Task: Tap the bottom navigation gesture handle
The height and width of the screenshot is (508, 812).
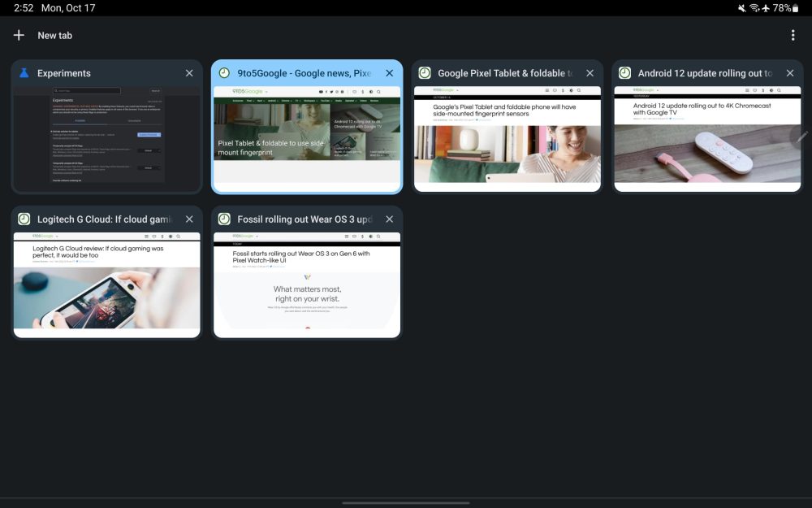Action: tap(406, 503)
